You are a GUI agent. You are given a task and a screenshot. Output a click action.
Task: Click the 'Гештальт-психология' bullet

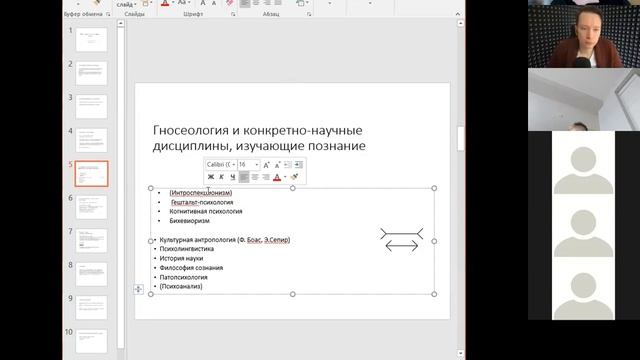pos(202,202)
